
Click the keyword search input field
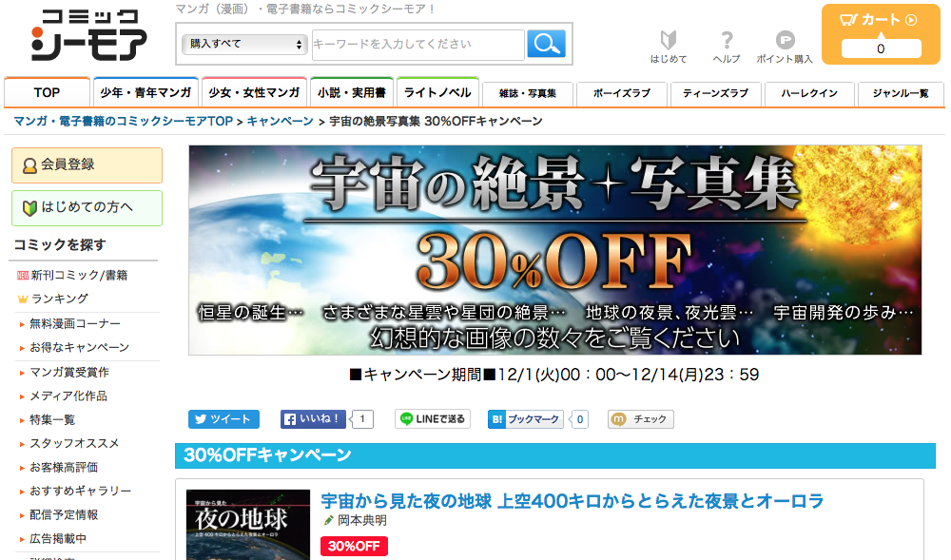pyautogui.click(x=418, y=45)
